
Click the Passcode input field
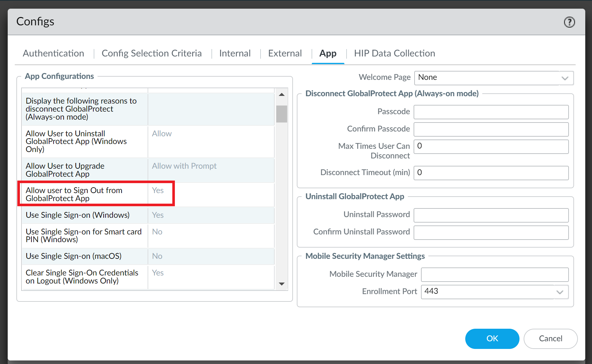(x=491, y=112)
